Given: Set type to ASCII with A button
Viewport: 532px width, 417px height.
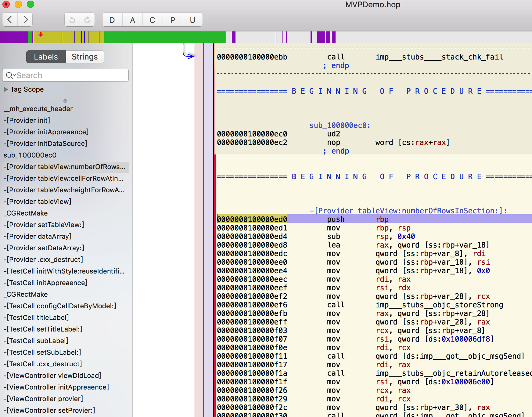Looking at the screenshot, I should tap(132, 20).
